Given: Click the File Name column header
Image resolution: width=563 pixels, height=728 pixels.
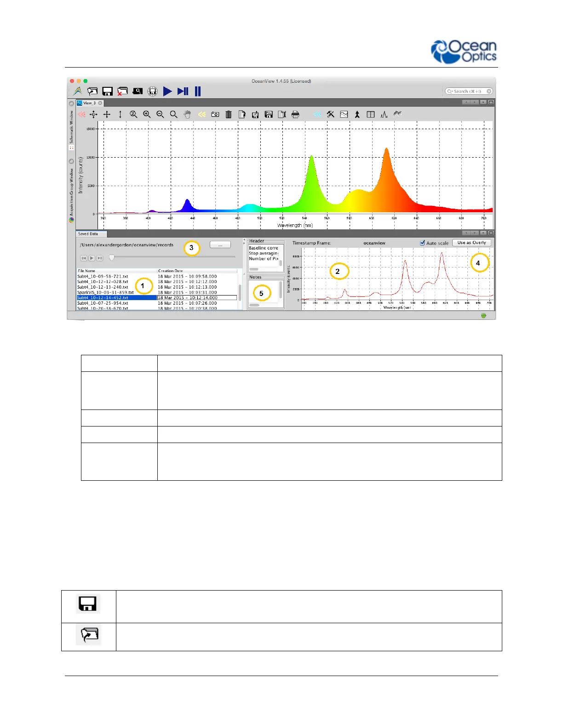Looking at the screenshot, I should coord(117,271).
